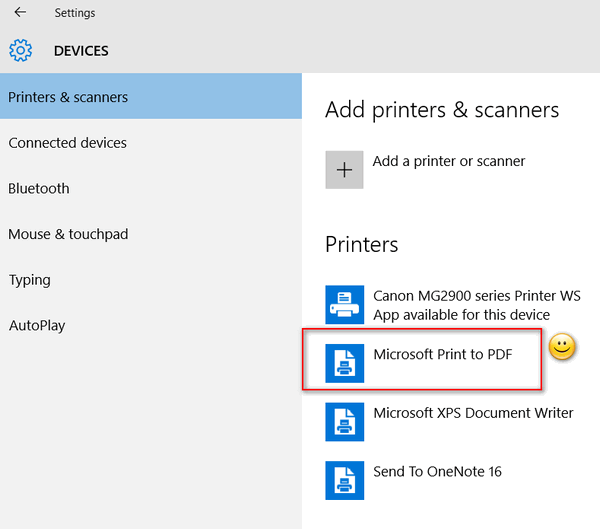Go to Mouse & touchpad settings
The height and width of the screenshot is (529, 600).
(68, 234)
